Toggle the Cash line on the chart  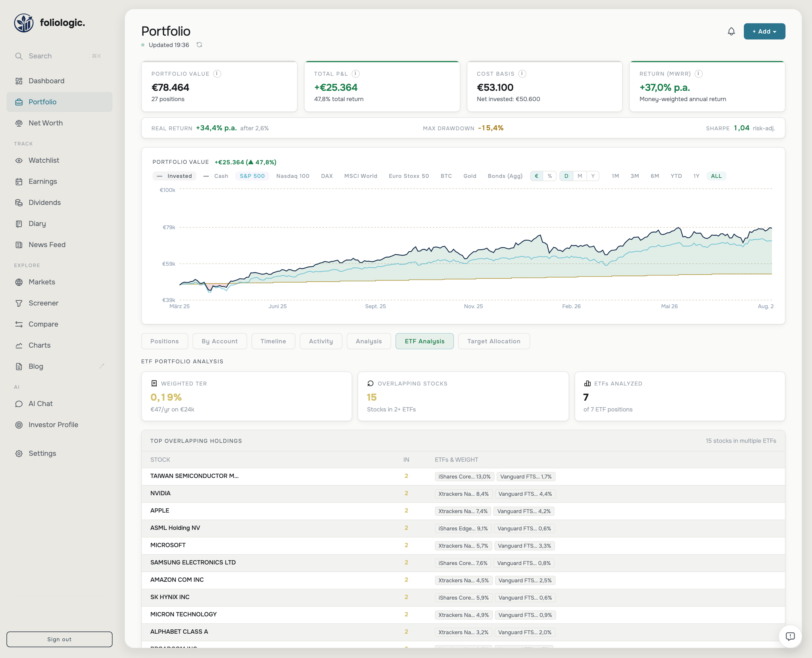tap(216, 176)
